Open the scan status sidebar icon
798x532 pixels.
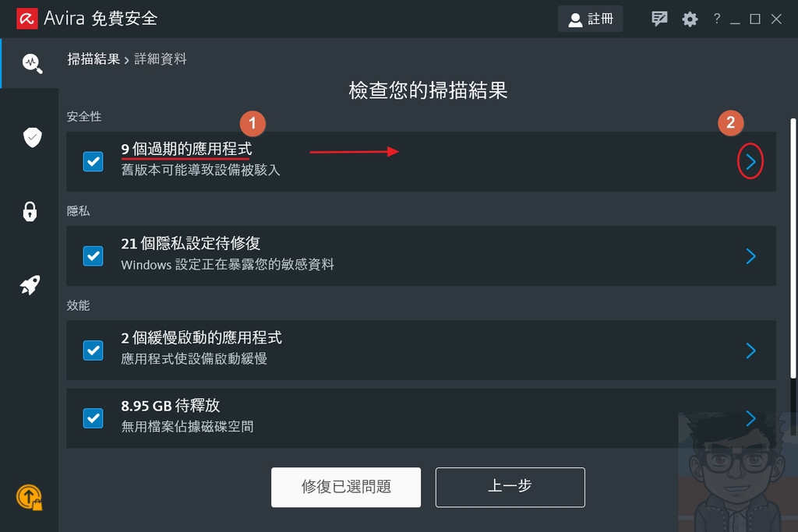(32, 63)
